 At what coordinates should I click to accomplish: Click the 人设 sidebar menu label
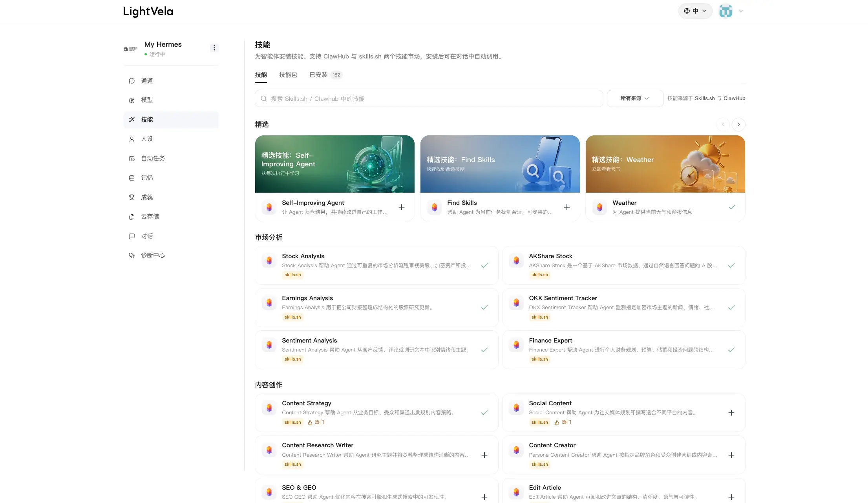147,139
